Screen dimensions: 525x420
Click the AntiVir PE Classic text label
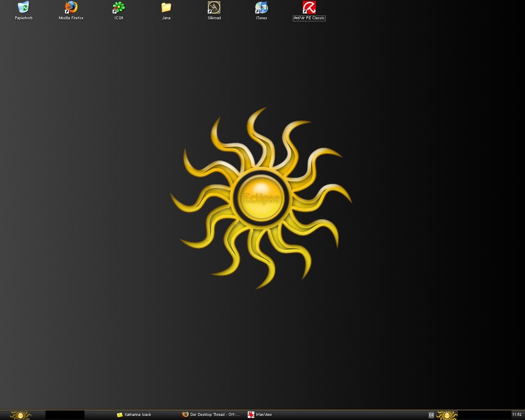(309, 18)
